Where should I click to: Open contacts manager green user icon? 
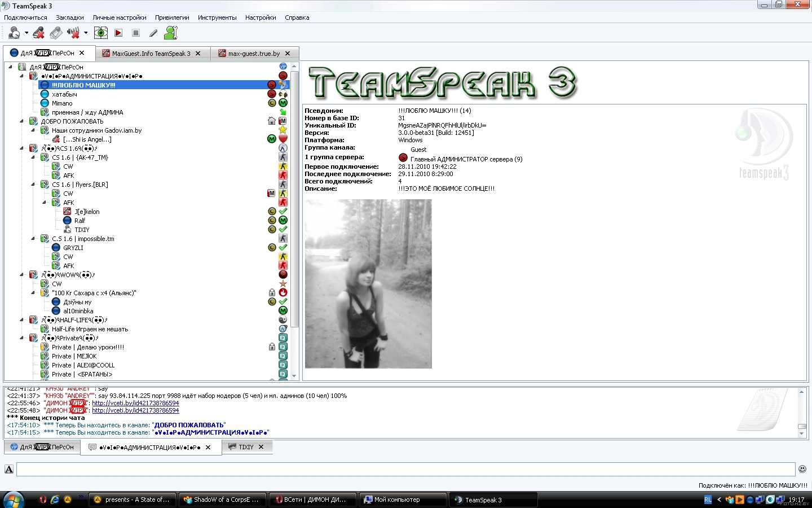pyautogui.click(x=170, y=33)
